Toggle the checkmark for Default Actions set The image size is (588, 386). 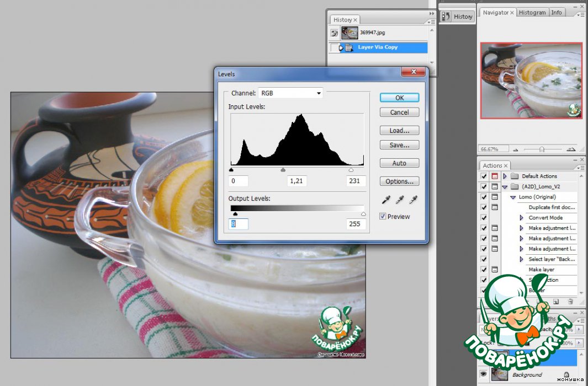click(x=484, y=176)
